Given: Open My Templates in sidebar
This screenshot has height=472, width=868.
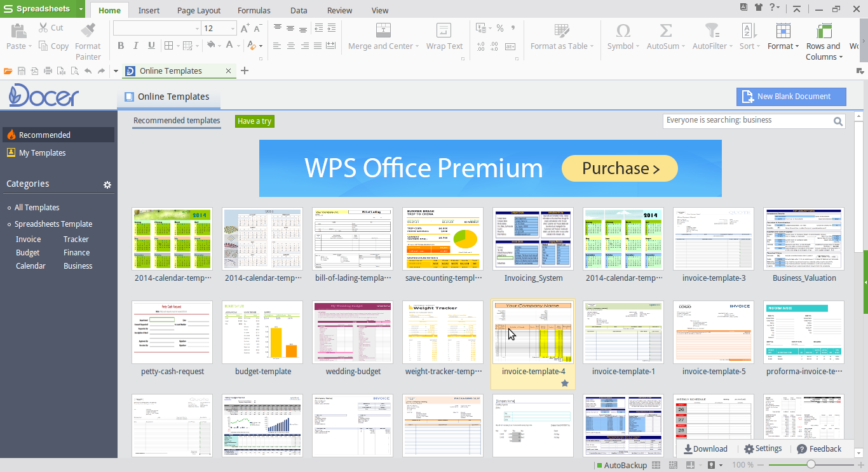Looking at the screenshot, I should click(x=42, y=152).
